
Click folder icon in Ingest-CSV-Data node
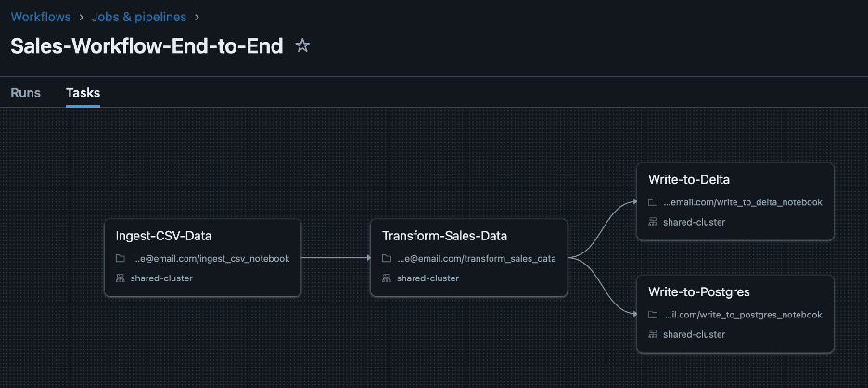tap(121, 259)
